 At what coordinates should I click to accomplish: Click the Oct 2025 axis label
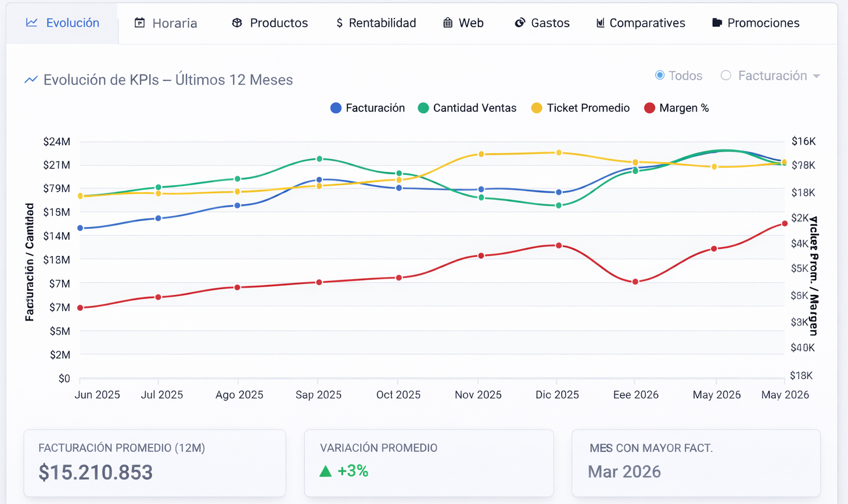pyautogui.click(x=398, y=395)
